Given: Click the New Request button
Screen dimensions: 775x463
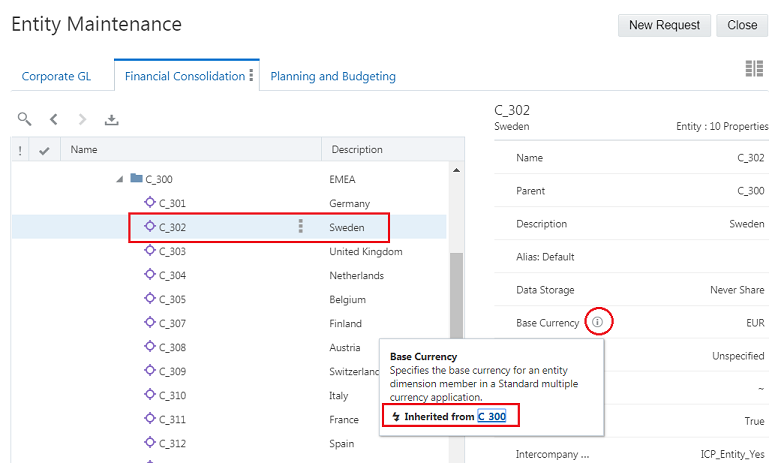Looking at the screenshot, I should (x=664, y=25).
